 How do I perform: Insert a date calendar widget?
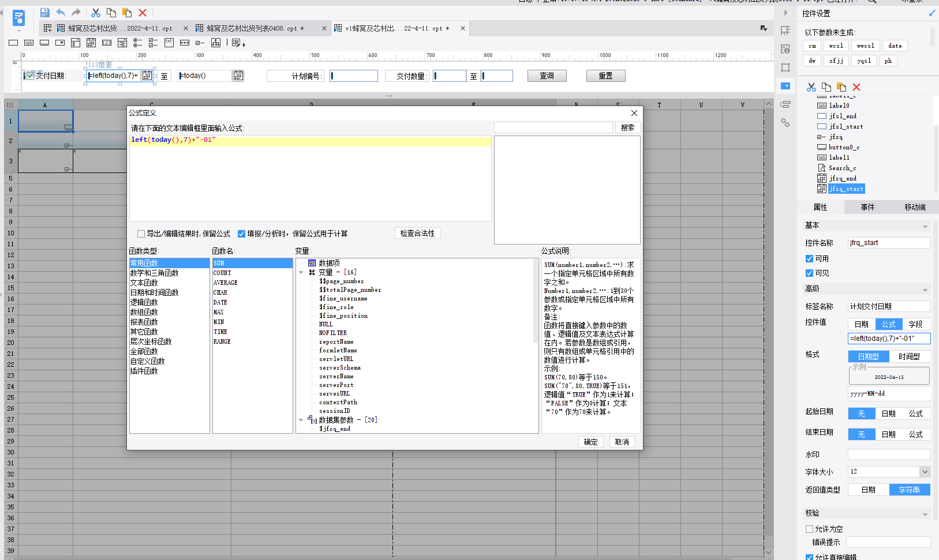91,43
